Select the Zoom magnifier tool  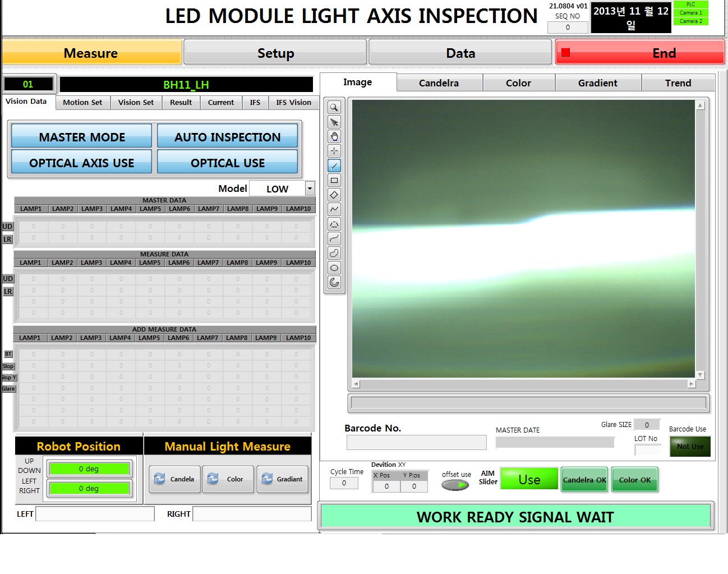pyautogui.click(x=334, y=108)
